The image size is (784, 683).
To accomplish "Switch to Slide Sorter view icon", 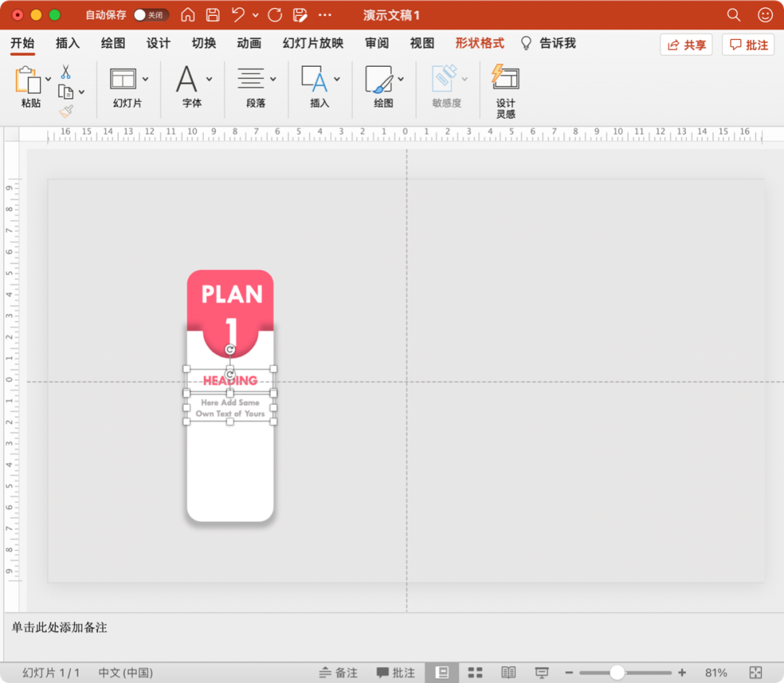I will (x=475, y=673).
